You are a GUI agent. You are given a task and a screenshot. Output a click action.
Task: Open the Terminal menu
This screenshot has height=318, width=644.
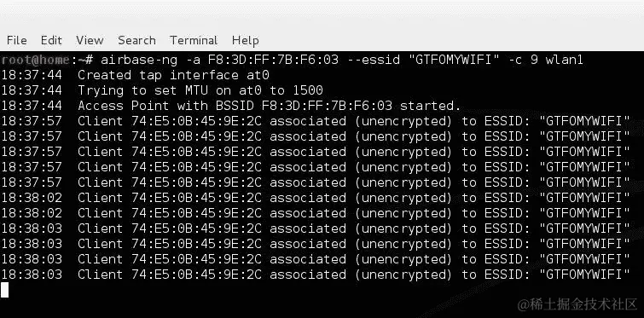(x=194, y=40)
